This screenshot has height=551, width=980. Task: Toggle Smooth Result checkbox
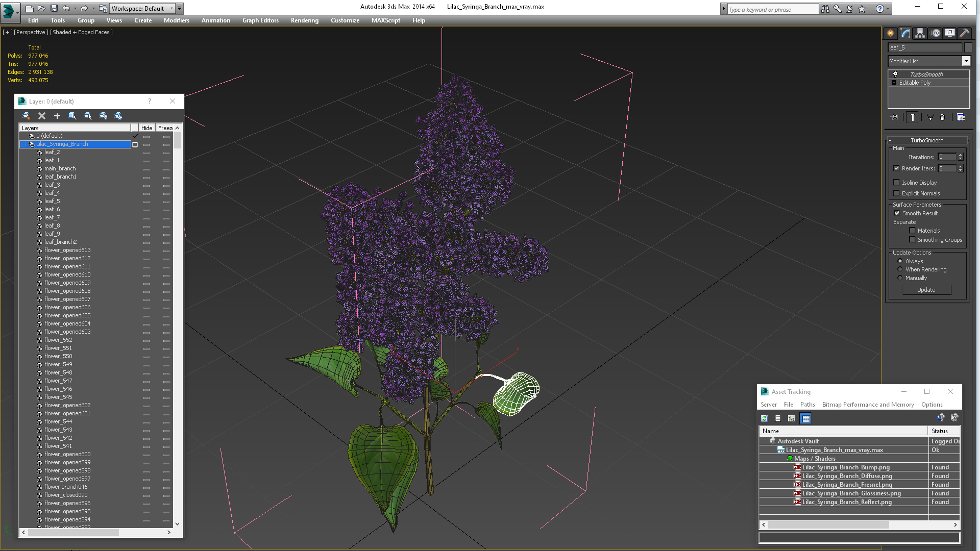(x=897, y=213)
